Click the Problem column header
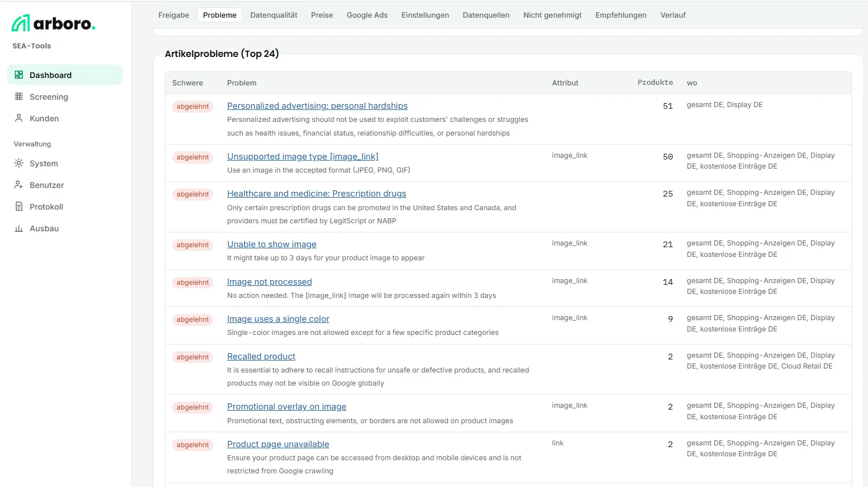This screenshot has width=868, height=487. (x=242, y=83)
